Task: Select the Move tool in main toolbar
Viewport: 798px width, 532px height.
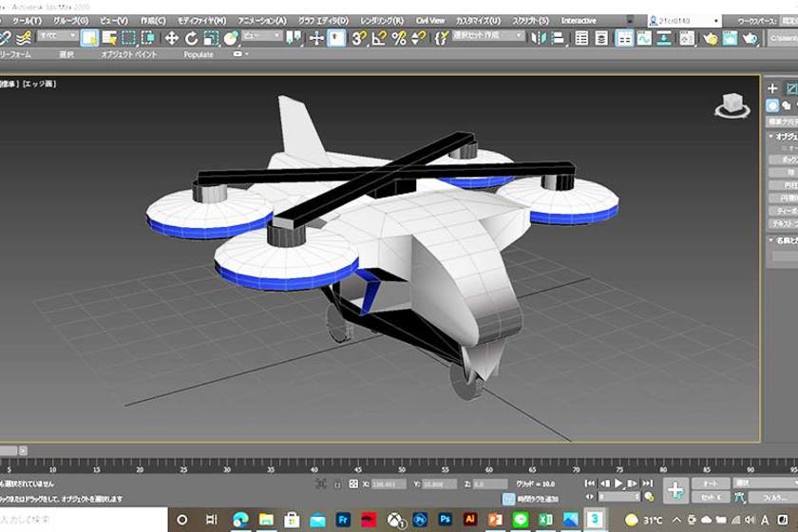Action: [x=172, y=38]
